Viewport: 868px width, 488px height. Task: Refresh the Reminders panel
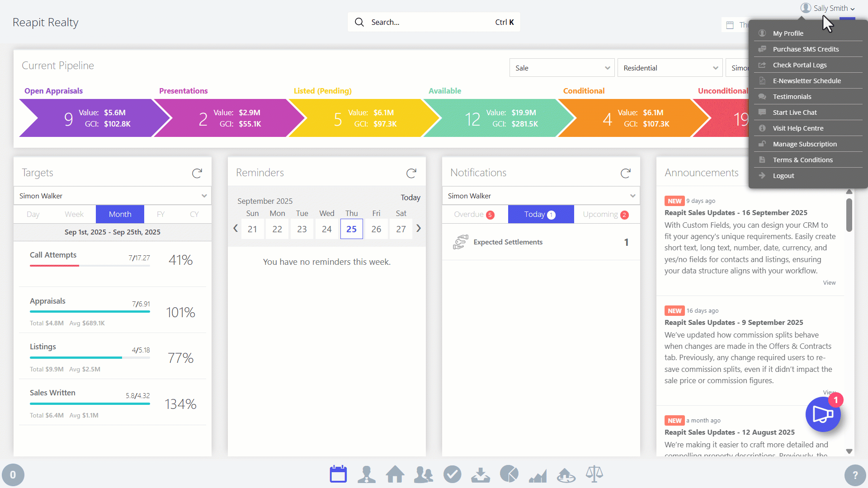click(411, 173)
